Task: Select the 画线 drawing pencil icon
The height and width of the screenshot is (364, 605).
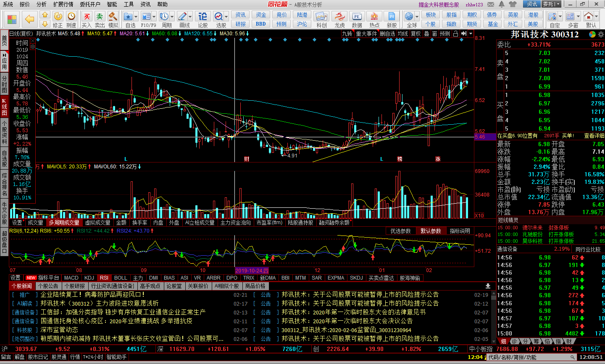Action: (x=182, y=16)
